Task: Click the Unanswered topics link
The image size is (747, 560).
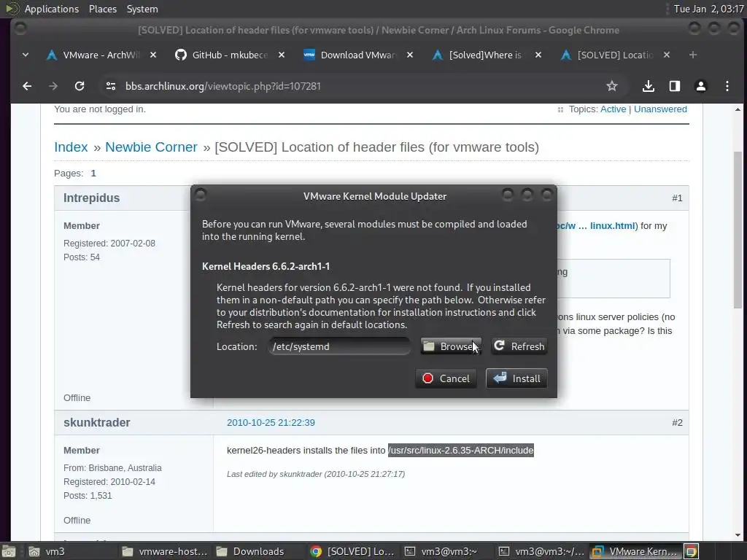Action: (x=660, y=109)
